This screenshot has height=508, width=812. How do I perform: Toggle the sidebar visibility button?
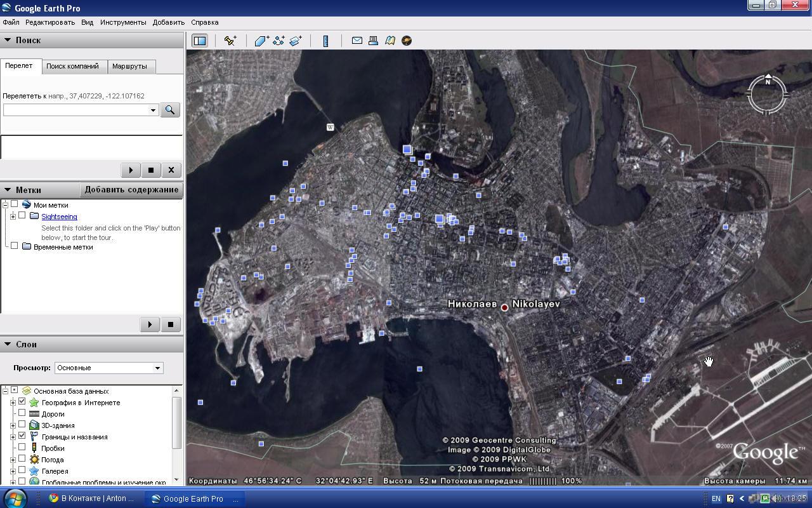pos(200,41)
